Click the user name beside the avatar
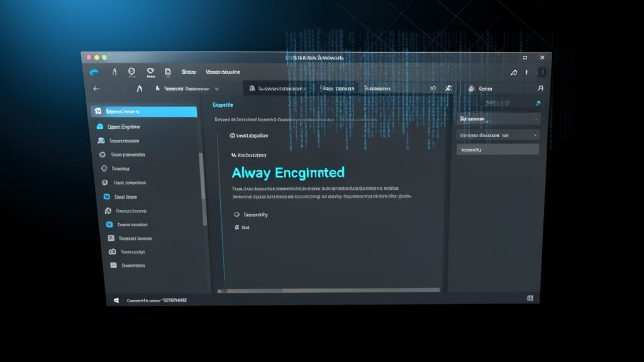Viewport: 644px width, 362px height. [x=486, y=89]
